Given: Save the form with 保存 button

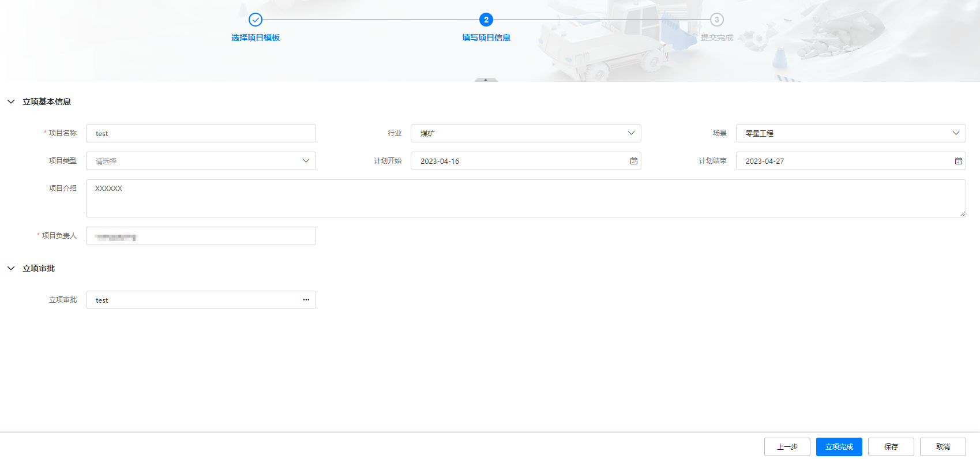Looking at the screenshot, I should point(891,447).
